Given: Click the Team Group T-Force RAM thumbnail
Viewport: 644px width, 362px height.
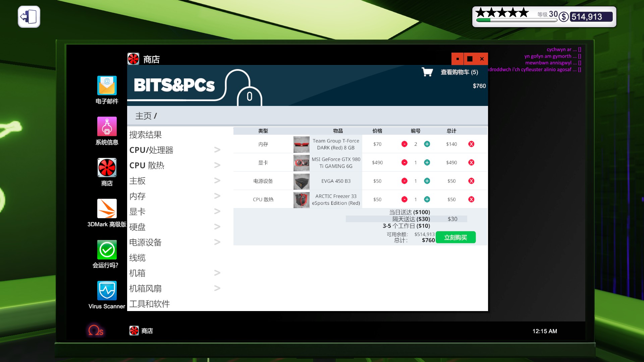Looking at the screenshot, I should (301, 144).
